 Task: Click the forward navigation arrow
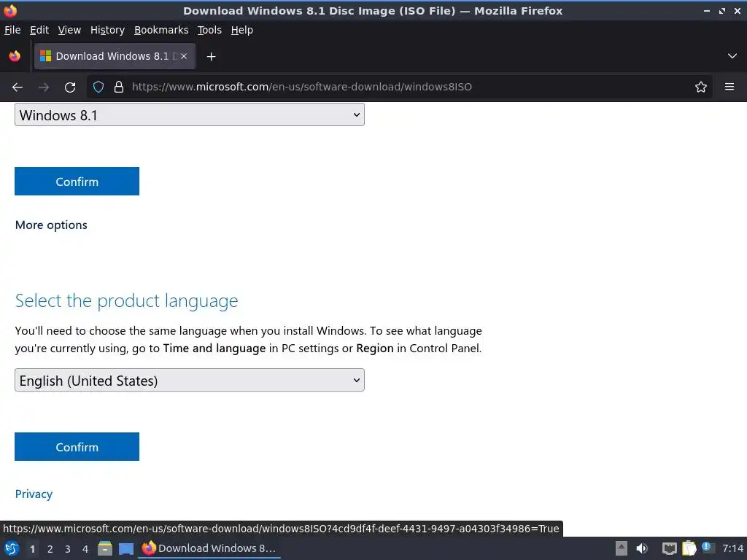pos(44,87)
